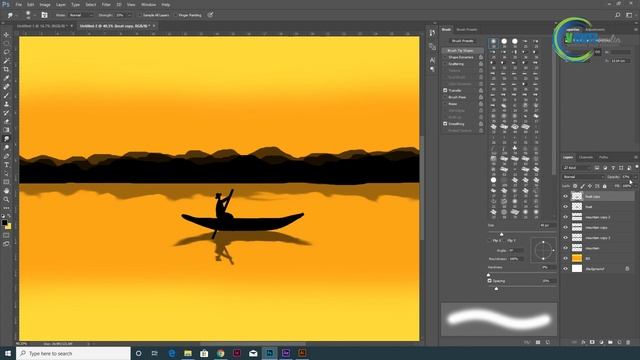640x360 pixels.
Task: Switch to the Brush Presets tab
Action: (x=467, y=29)
